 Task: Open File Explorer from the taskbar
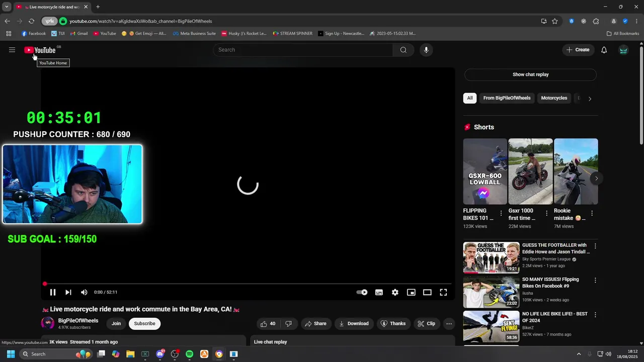point(130,354)
